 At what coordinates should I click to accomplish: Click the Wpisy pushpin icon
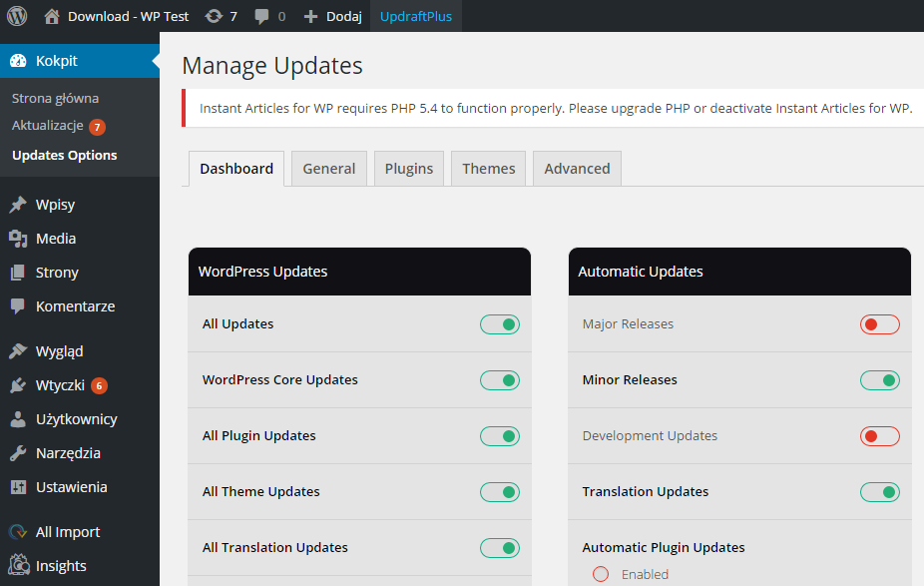[18, 205]
